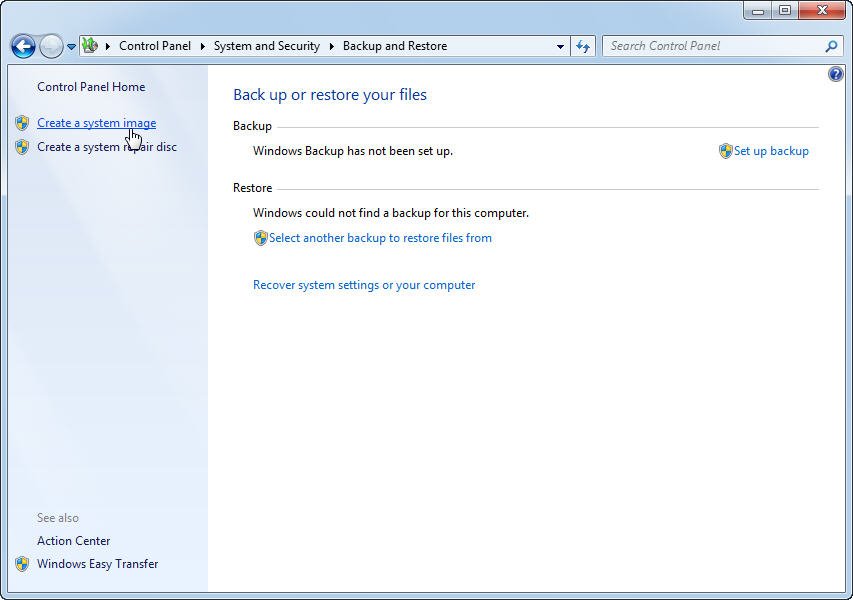Open Create a system image link
Viewport: 853px width, 600px height.
coord(96,123)
